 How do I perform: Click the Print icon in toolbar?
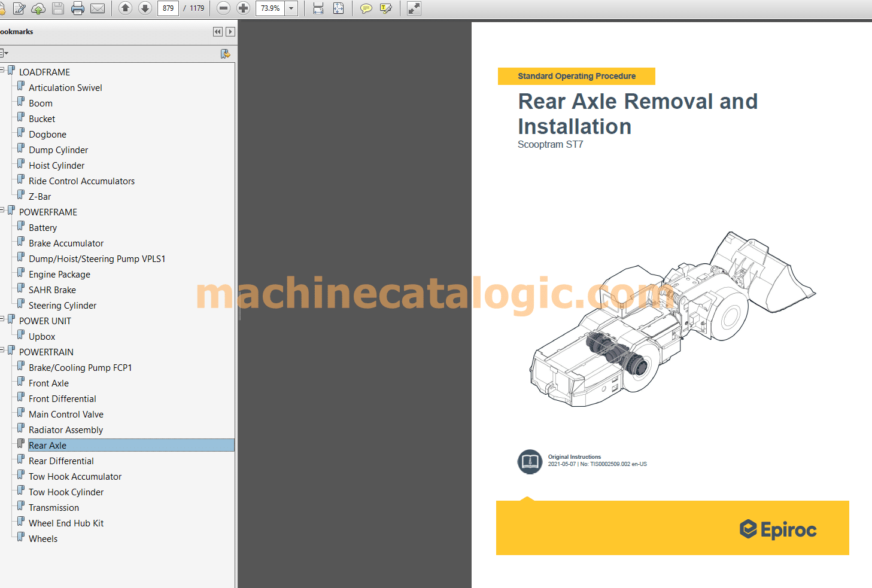tap(78, 8)
